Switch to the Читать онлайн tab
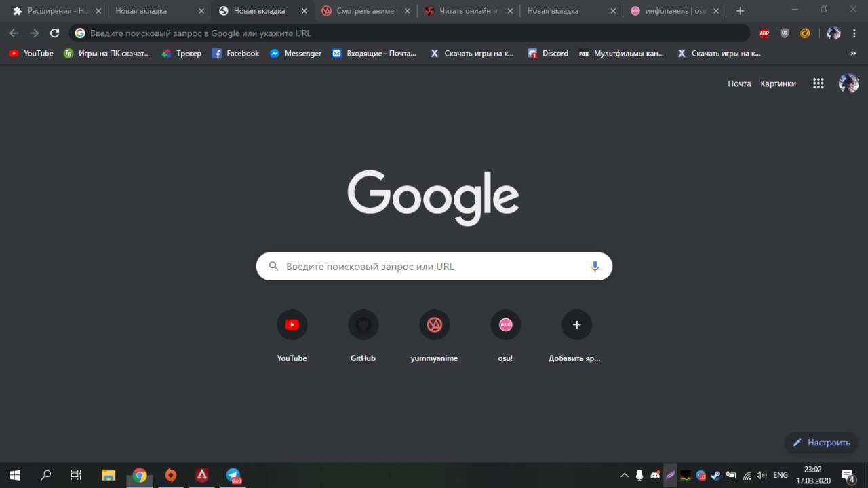The width and height of the screenshot is (868, 488). tap(470, 11)
